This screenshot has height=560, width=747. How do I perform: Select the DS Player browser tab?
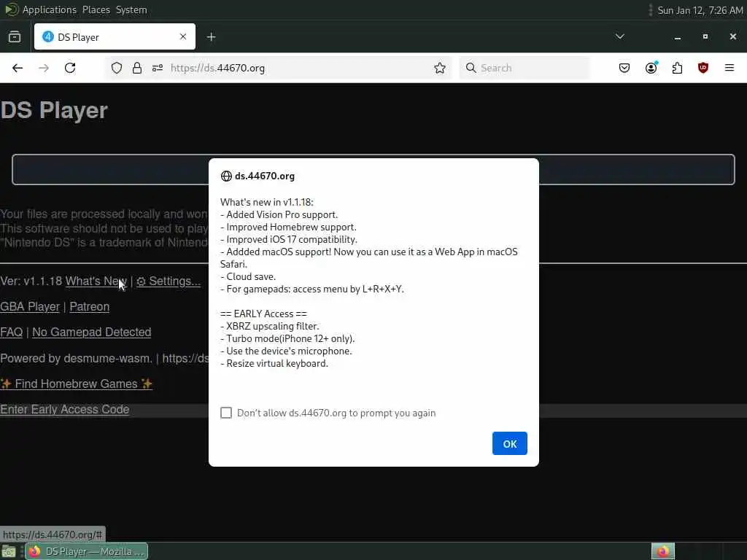tap(115, 36)
